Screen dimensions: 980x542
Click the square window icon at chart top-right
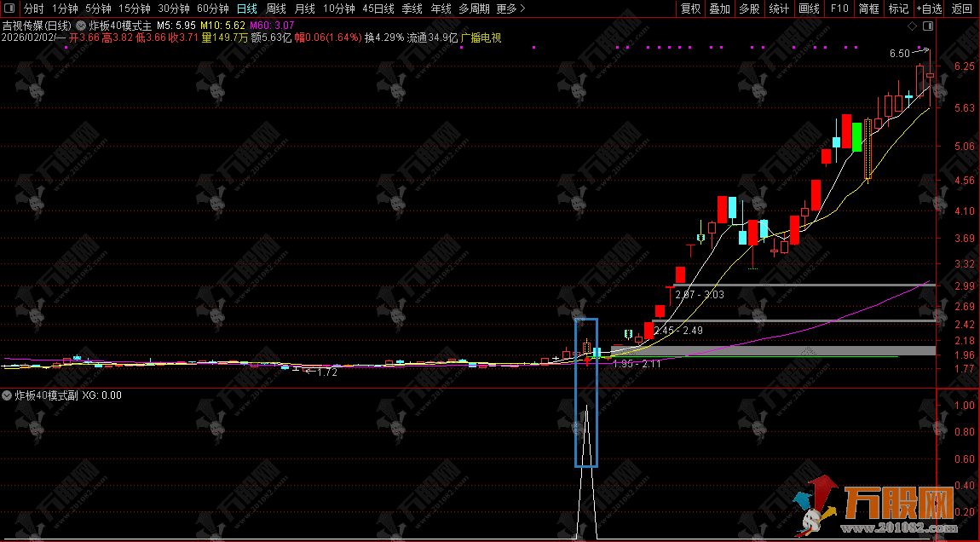pos(928,26)
